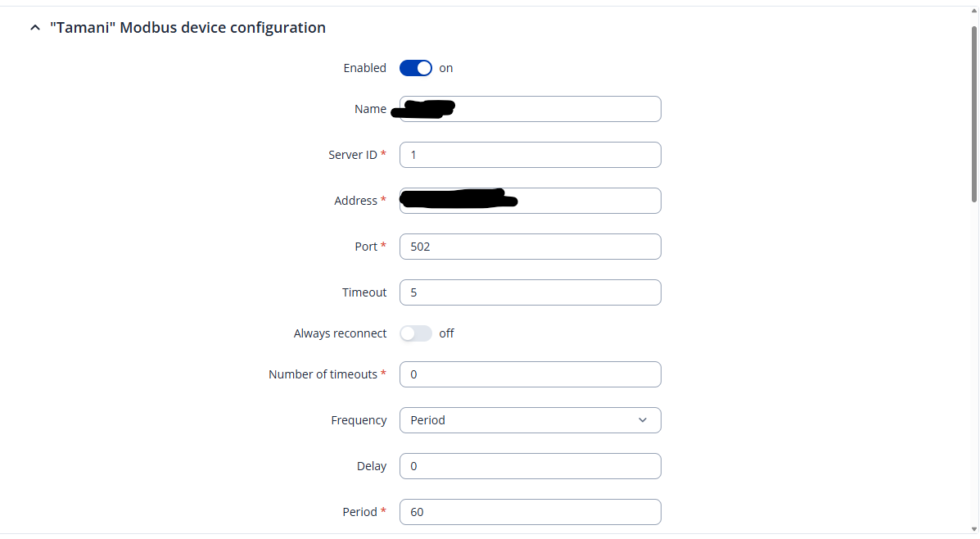Select the Period field showing 60
Image resolution: width=980 pixels, height=539 pixels.
click(x=530, y=512)
